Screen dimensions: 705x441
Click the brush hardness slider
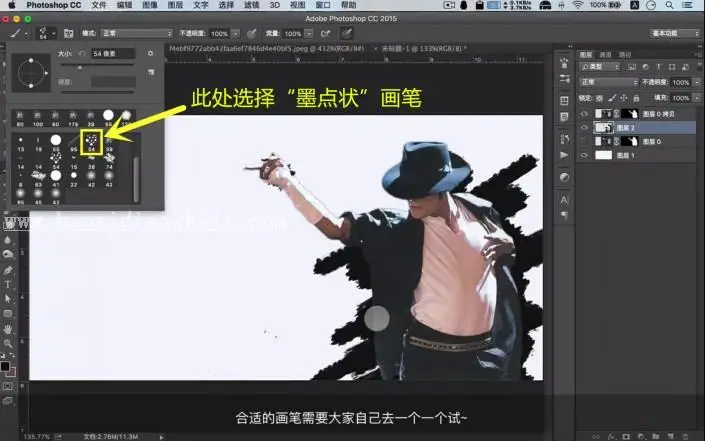coord(98,92)
